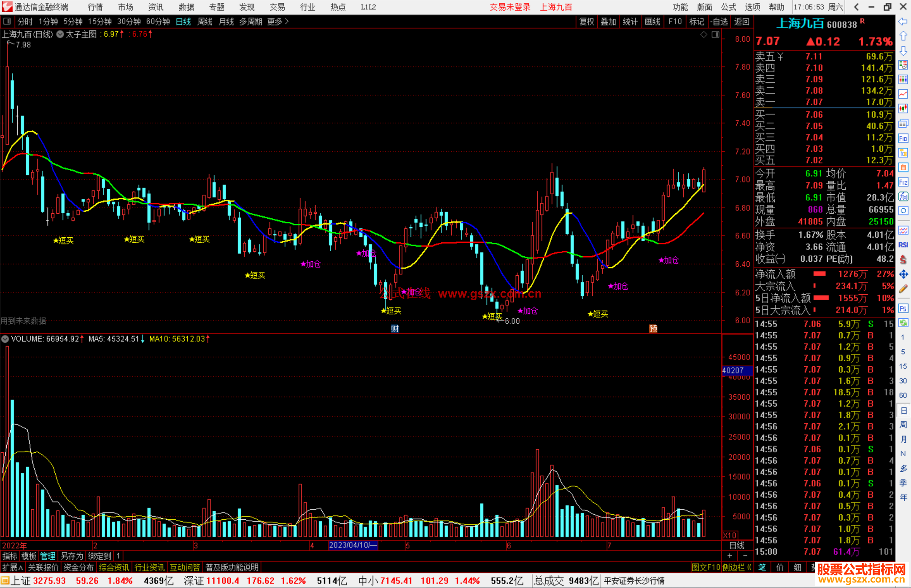This screenshot has width=911, height=588.
Task: Click the F12 sidebar icon
Action: click(903, 182)
